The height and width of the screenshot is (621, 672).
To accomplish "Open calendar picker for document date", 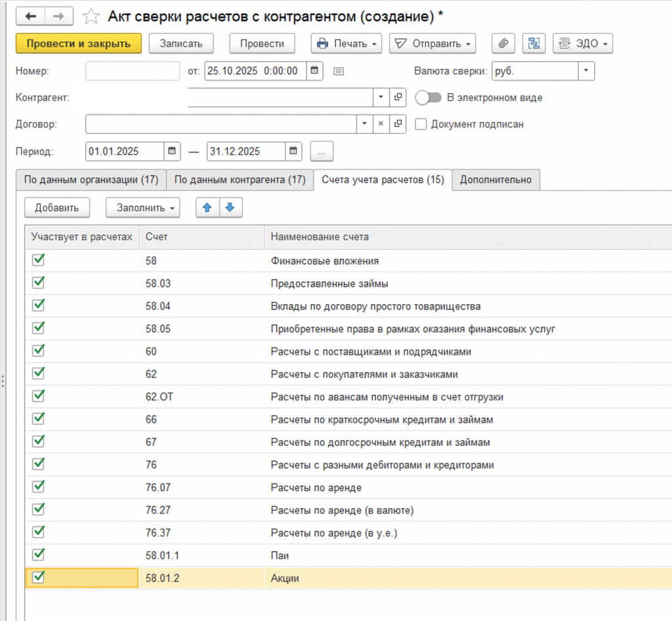I will tap(314, 71).
